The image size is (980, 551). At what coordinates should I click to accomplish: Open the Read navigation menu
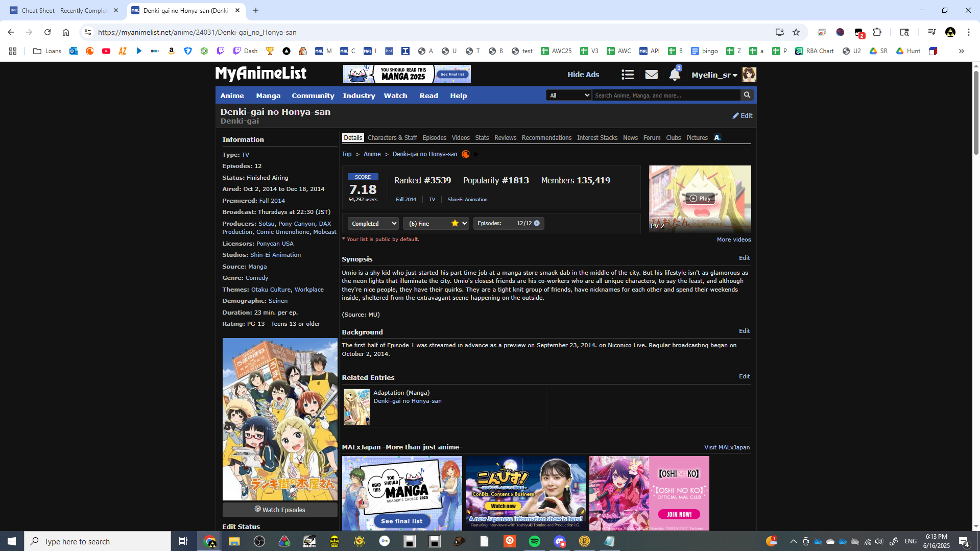click(x=429, y=95)
